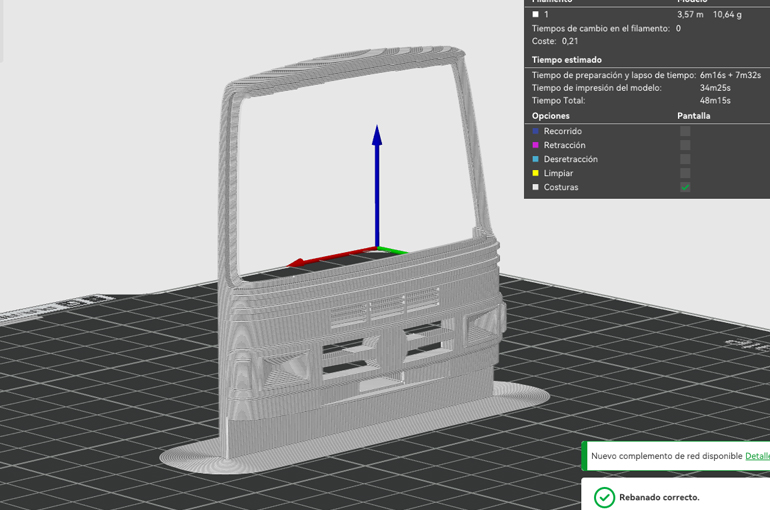This screenshot has height=510, width=770.
Task: Click the cyan Desretracción color swatch
Action: click(x=535, y=159)
